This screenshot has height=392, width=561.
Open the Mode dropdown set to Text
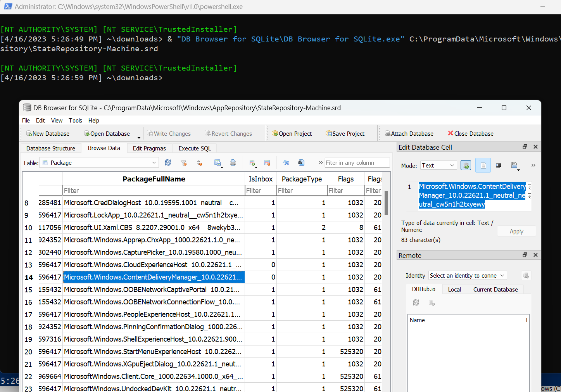(x=438, y=166)
